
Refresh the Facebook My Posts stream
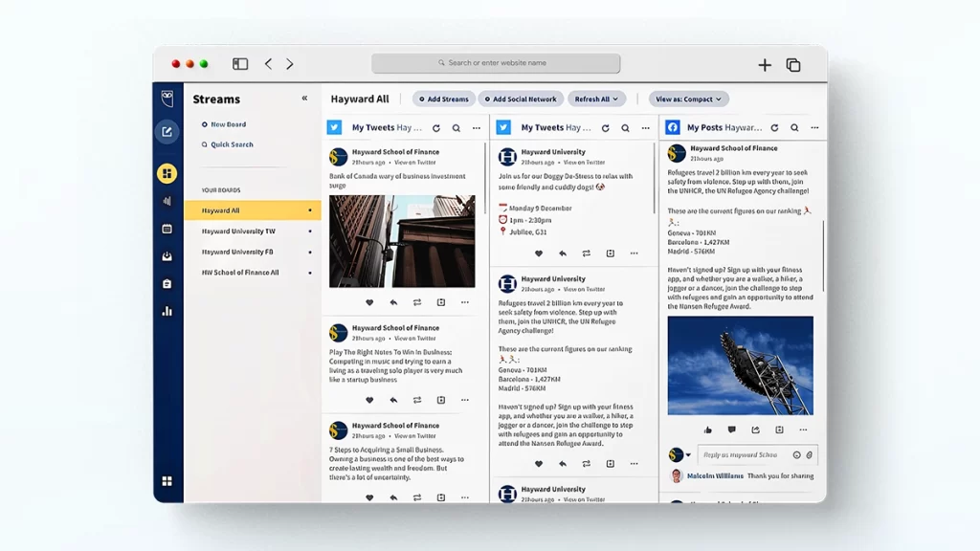773,127
